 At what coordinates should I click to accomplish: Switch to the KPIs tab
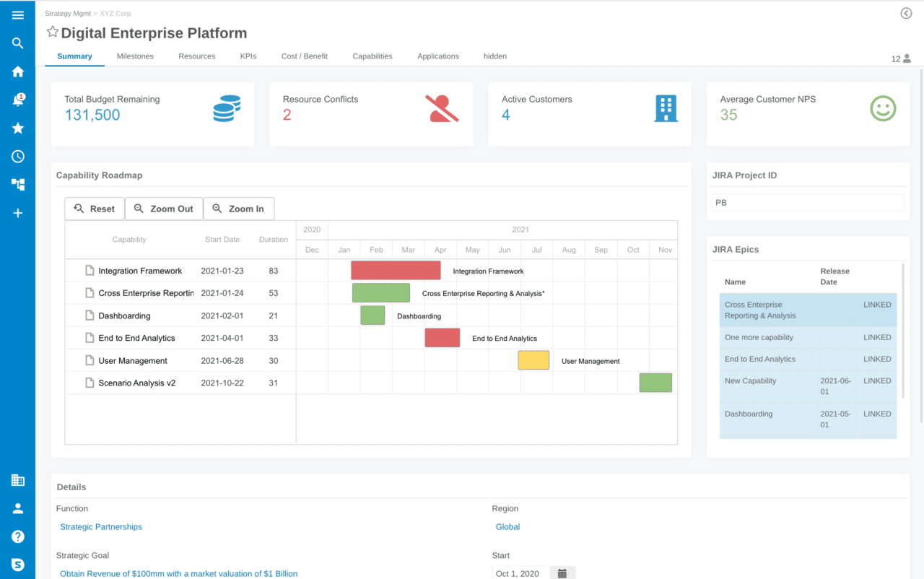click(x=248, y=56)
